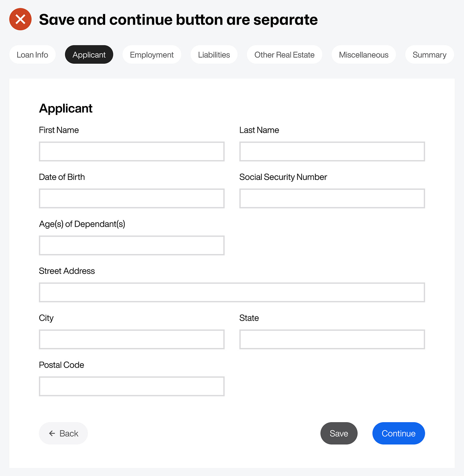Open the Other Real Estate tab
Viewport: 464px width, 476px height.
284,55
